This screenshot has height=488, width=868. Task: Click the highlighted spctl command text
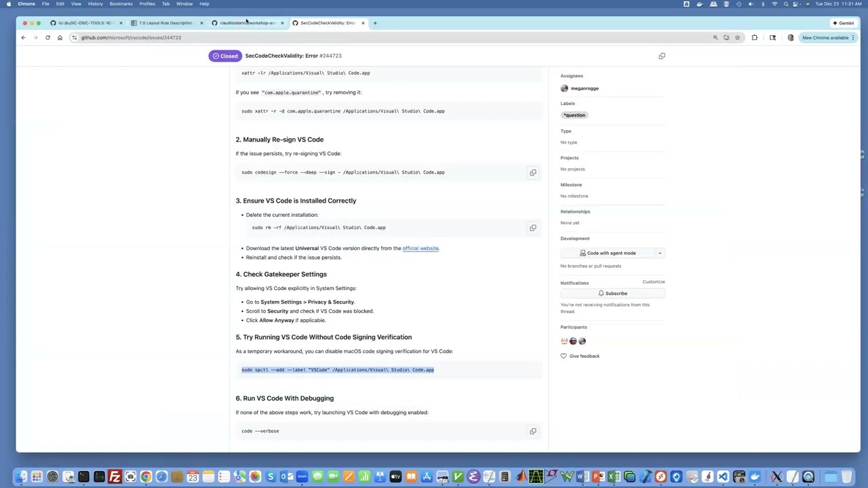click(x=338, y=370)
